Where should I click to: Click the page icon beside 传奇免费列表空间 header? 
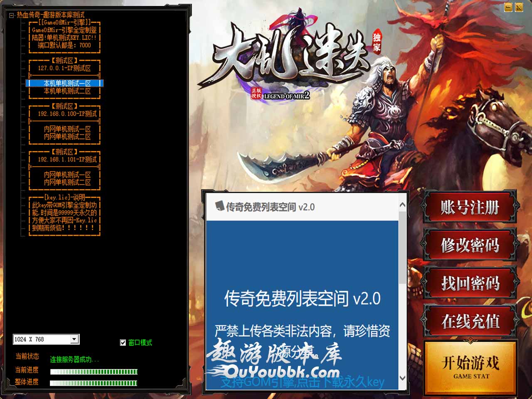point(219,206)
